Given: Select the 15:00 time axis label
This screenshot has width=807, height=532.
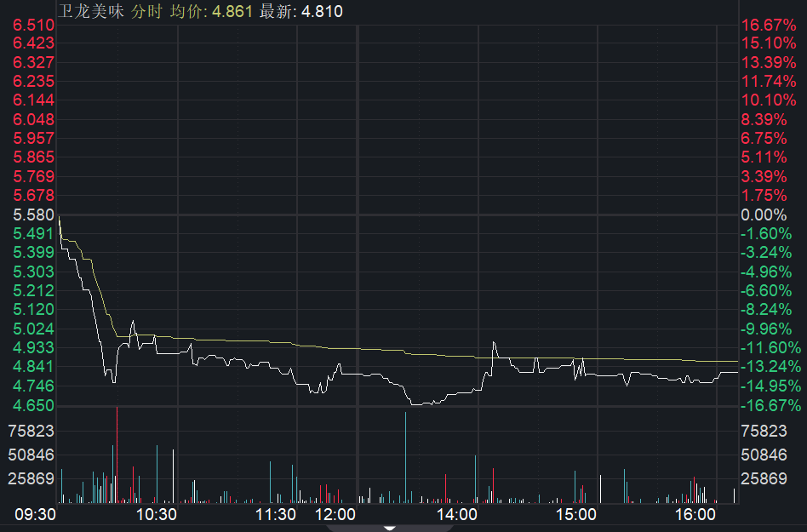Looking at the screenshot, I should [575, 515].
